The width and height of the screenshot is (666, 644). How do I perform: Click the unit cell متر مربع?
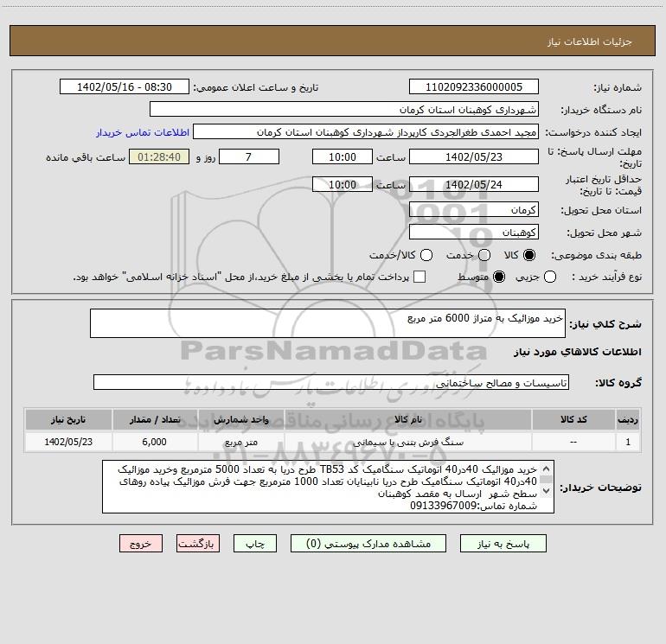pos(241,443)
